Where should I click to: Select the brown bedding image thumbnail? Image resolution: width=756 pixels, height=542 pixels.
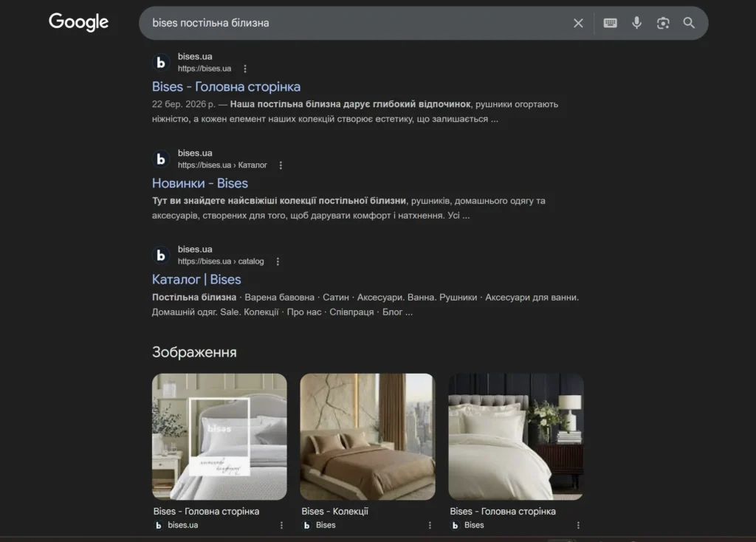pos(367,436)
